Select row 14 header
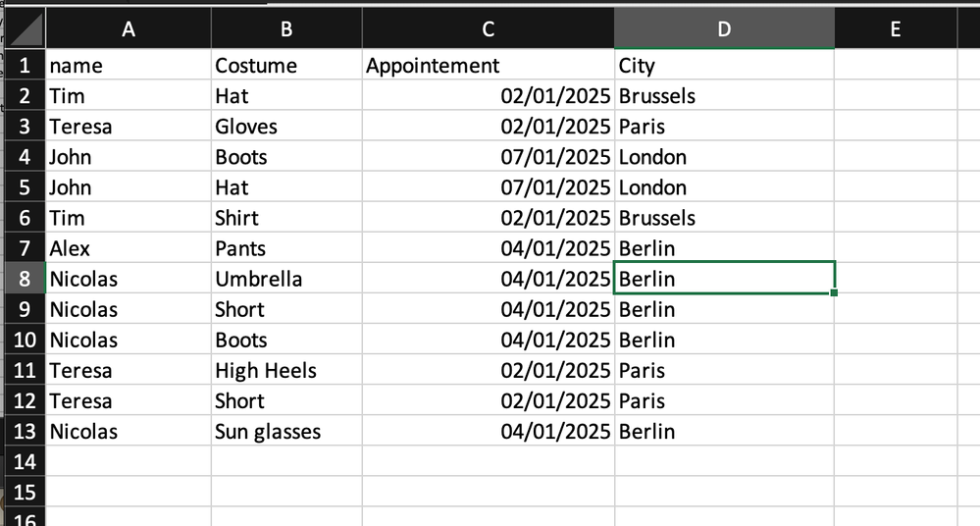 click(x=24, y=461)
